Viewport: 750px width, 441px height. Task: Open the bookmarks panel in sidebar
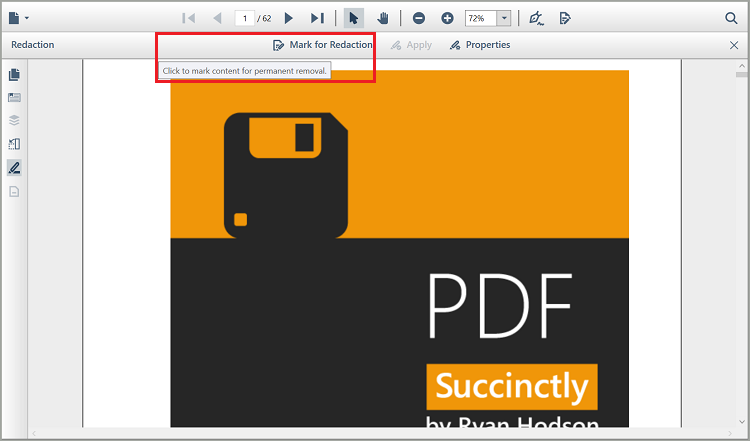(14, 98)
